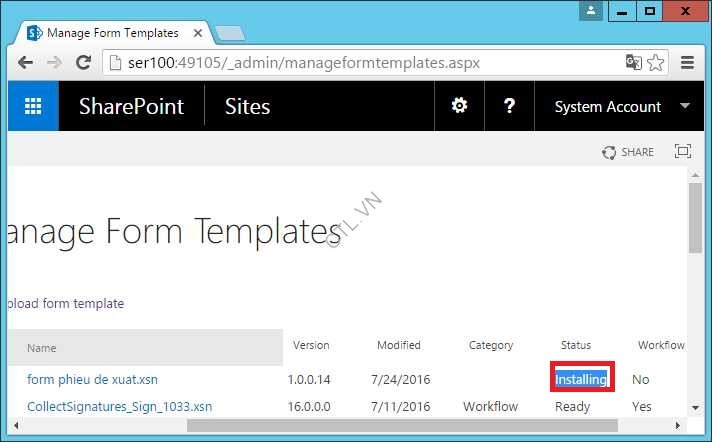The height and width of the screenshot is (442, 712).
Task: Open the SharePoint app launcher grid
Action: point(33,106)
